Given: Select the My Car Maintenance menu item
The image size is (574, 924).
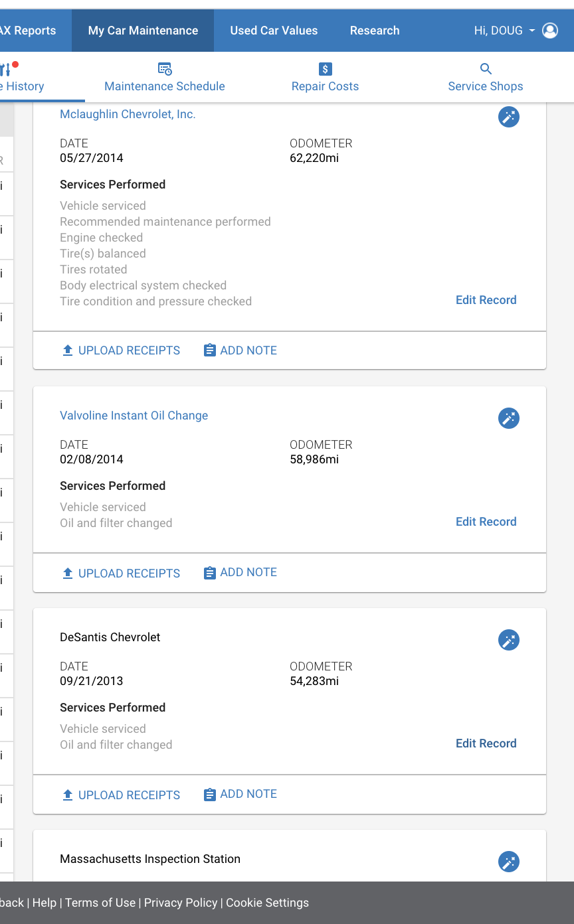Looking at the screenshot, I should tap(143, 31).
